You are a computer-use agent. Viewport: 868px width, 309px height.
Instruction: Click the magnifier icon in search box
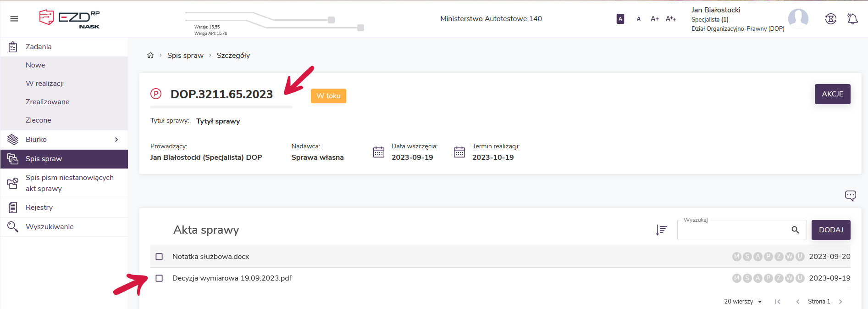pyautogui.click(x=795, y=230)
